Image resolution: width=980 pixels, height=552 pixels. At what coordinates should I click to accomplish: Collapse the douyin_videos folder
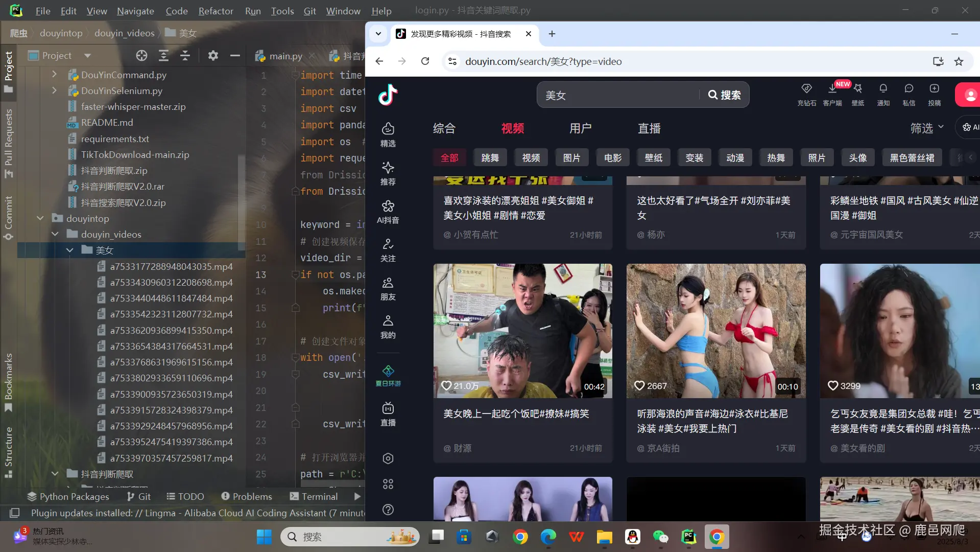click(x=55, y=234)
